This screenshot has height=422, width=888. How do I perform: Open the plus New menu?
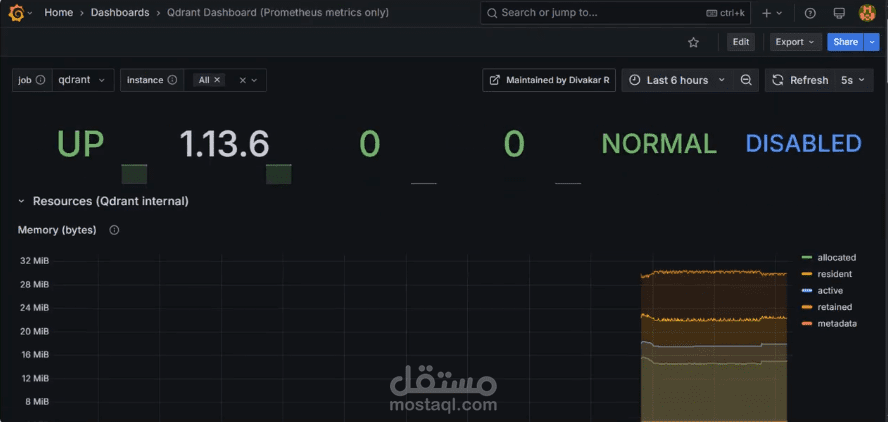pyautogui.click(x=771, y=12)
